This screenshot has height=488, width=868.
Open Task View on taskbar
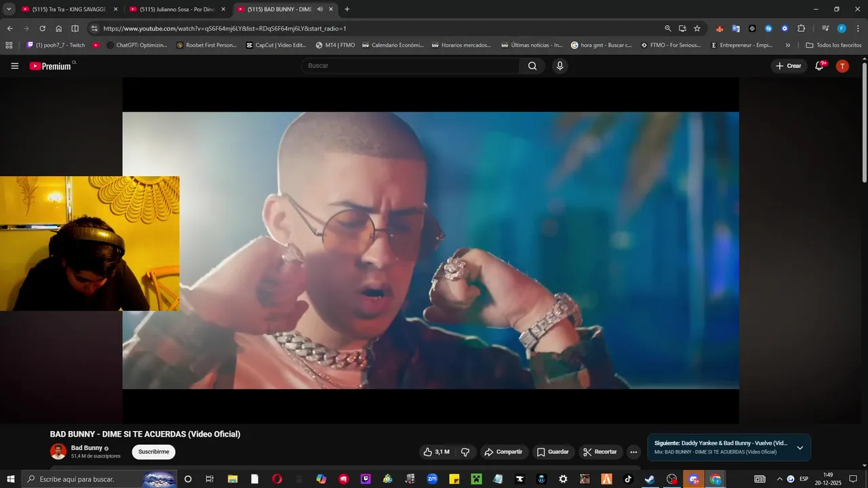(210, 479)
